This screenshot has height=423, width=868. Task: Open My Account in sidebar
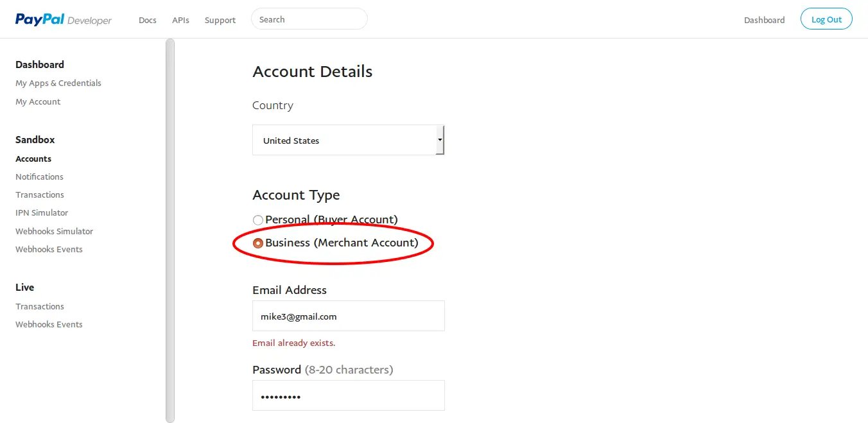pos(38,101)
